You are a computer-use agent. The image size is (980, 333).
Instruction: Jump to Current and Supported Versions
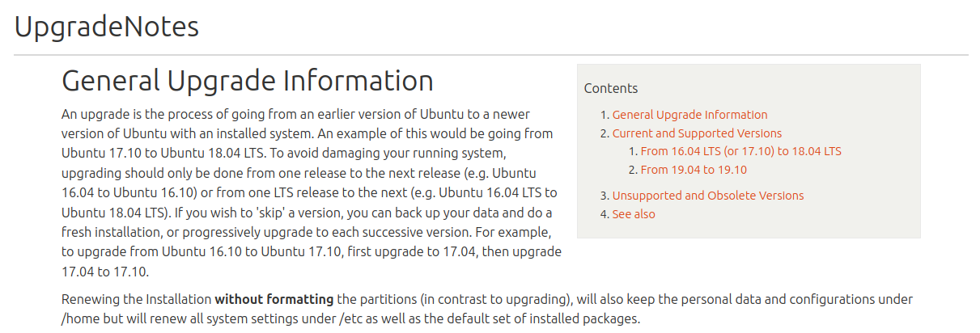click(x=697, y=133)
